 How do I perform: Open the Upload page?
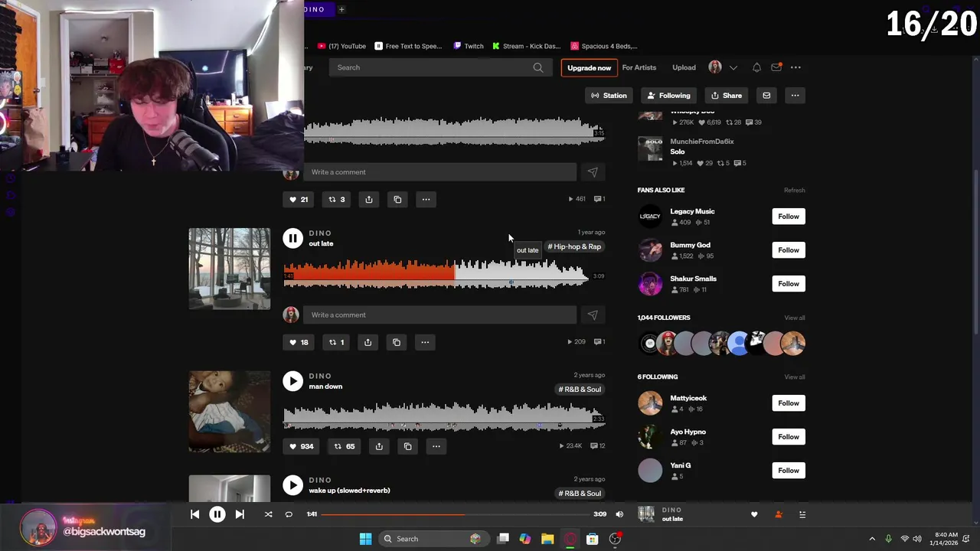pyautogui.click(x=684, y=67)
